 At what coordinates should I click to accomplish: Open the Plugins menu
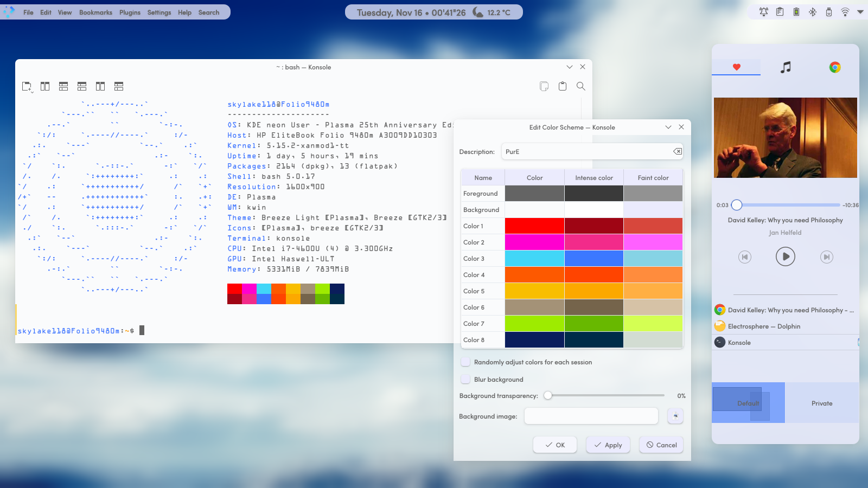point(130,12)
